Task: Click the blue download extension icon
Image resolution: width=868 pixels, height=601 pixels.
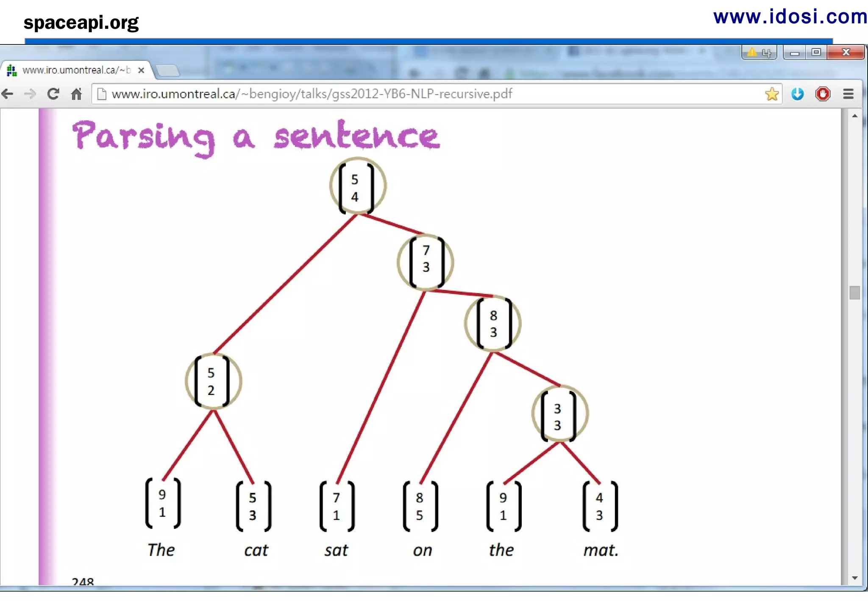Action: coord(797,94)
